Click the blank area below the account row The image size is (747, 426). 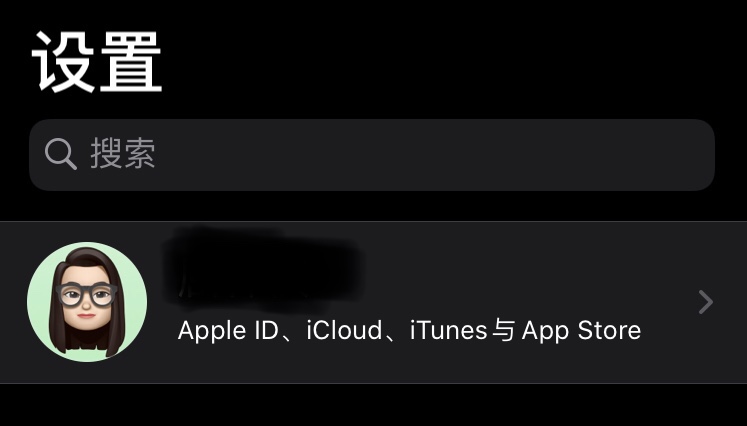coord(374,405)
